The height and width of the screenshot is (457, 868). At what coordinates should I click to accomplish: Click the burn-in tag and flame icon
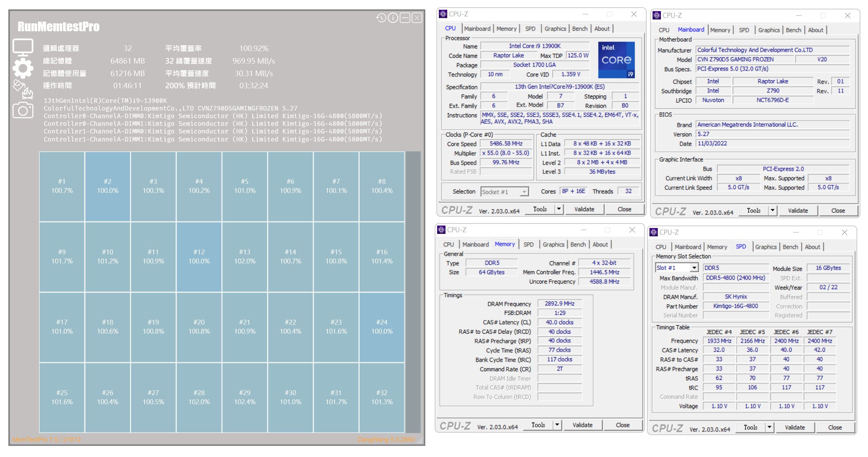pos(23,89)
